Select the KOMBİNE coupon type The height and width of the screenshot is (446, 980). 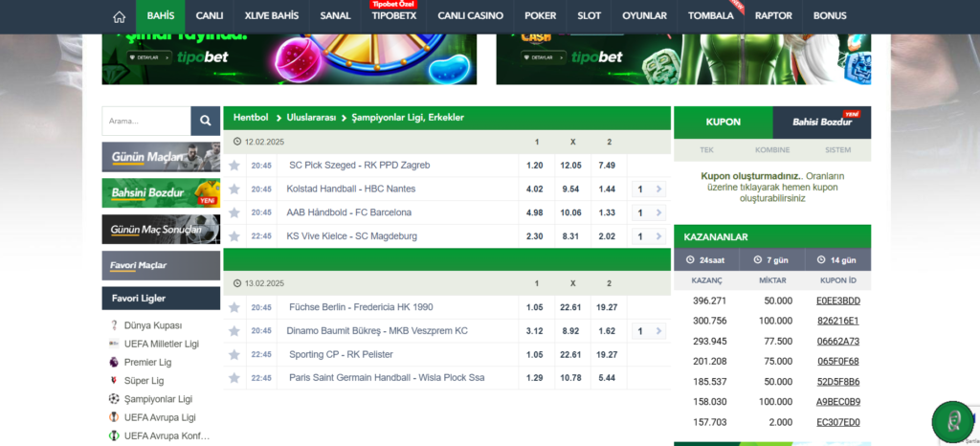[x=772, y=150]
